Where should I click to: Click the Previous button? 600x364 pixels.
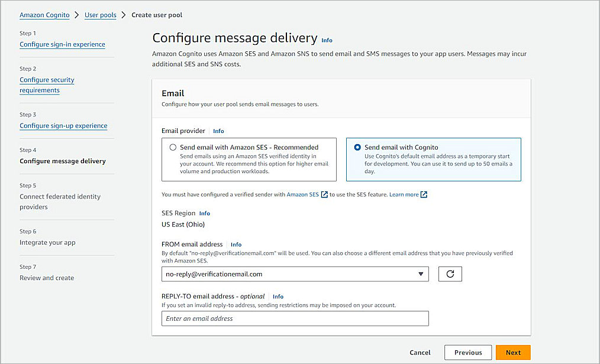click(x=467, y=352)
